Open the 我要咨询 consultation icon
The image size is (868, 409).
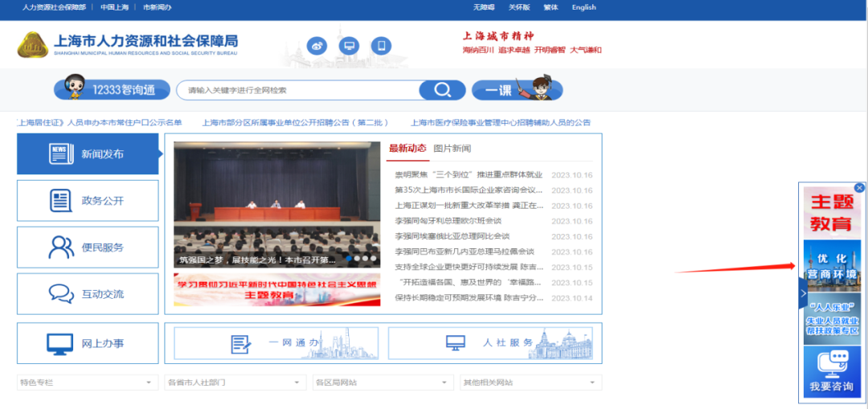click(x=832, y=374)
